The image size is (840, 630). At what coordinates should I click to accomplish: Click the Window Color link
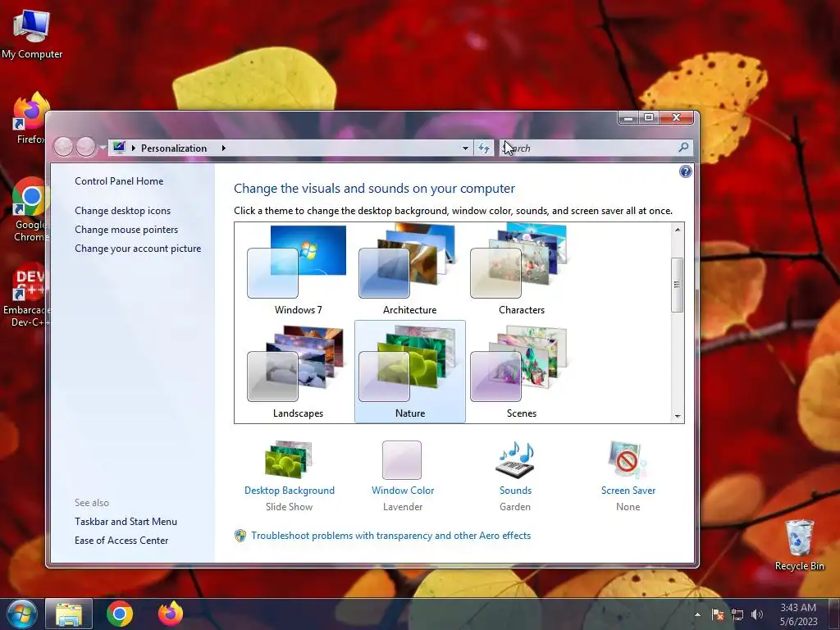403,491
